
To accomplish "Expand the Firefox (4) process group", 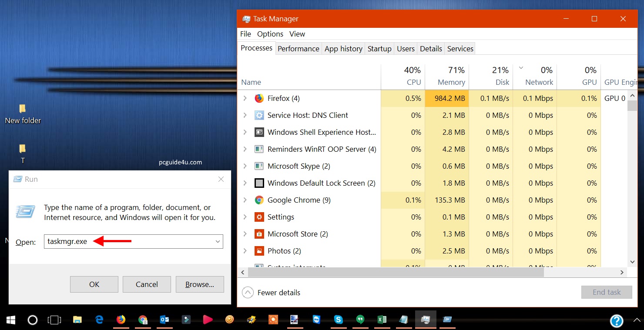I will click(x=245, y=98).
